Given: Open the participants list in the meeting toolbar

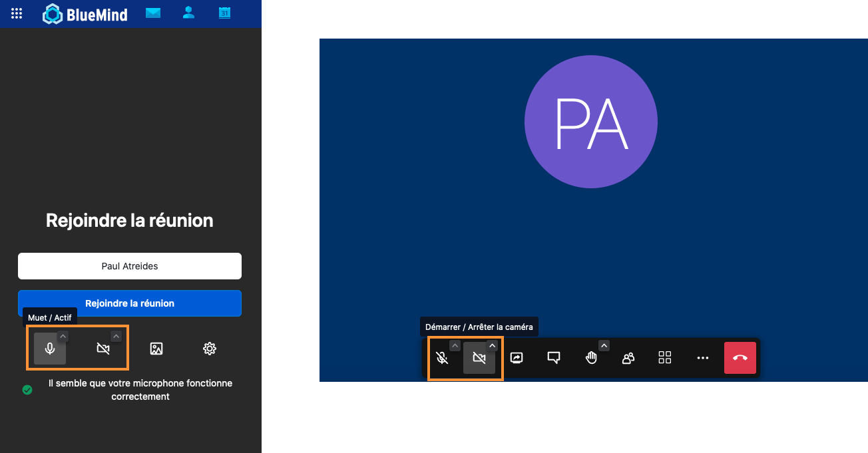Looking at the screenshot, I should (628, 358).
